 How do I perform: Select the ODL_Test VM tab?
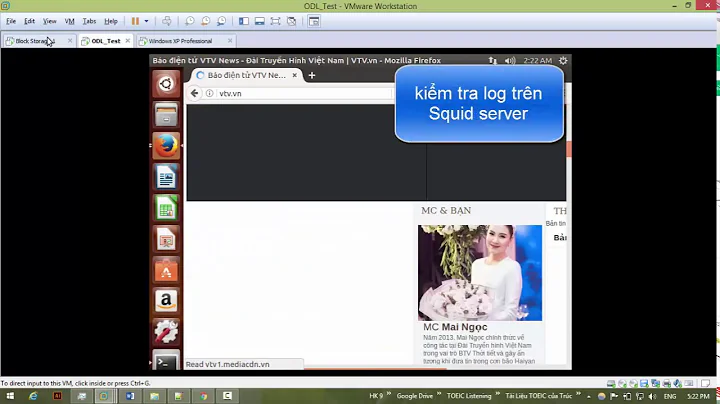click(x=105, y=41)
